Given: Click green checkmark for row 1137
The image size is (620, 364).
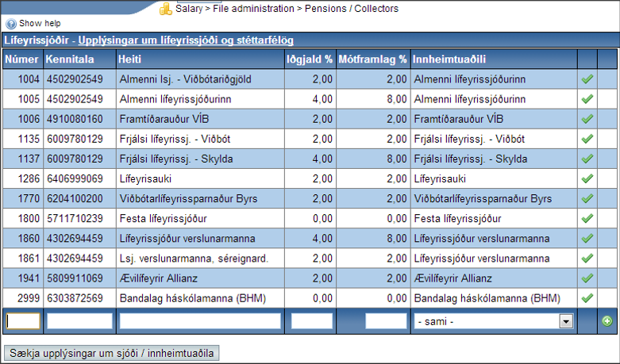Looking at the screenshot, I should pos(587,159).
